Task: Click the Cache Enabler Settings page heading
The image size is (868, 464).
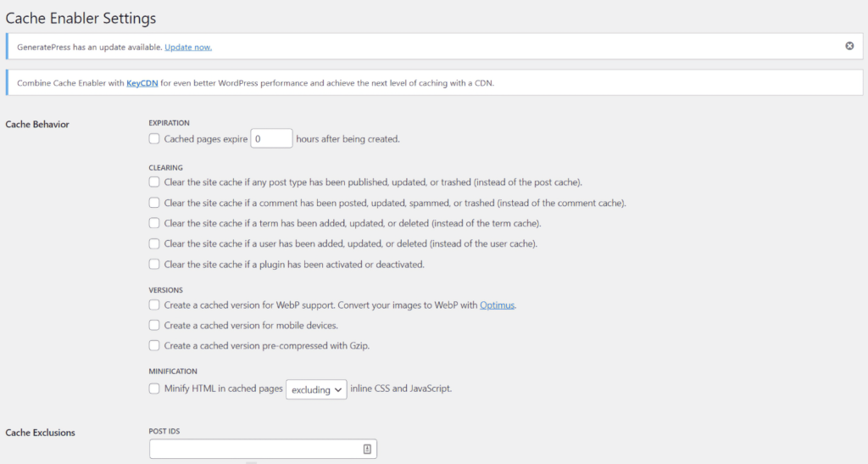Action: coord(81,18)
